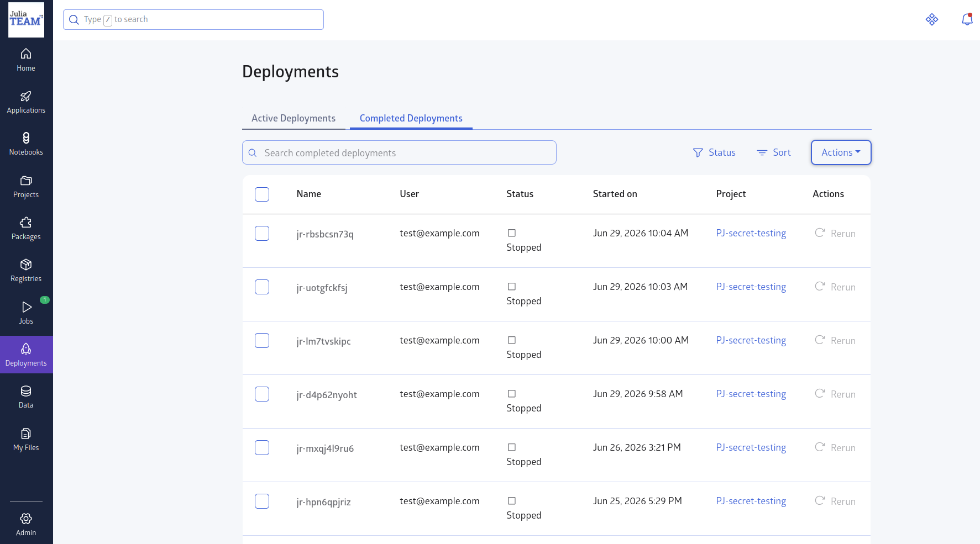Open Data section

26,397
